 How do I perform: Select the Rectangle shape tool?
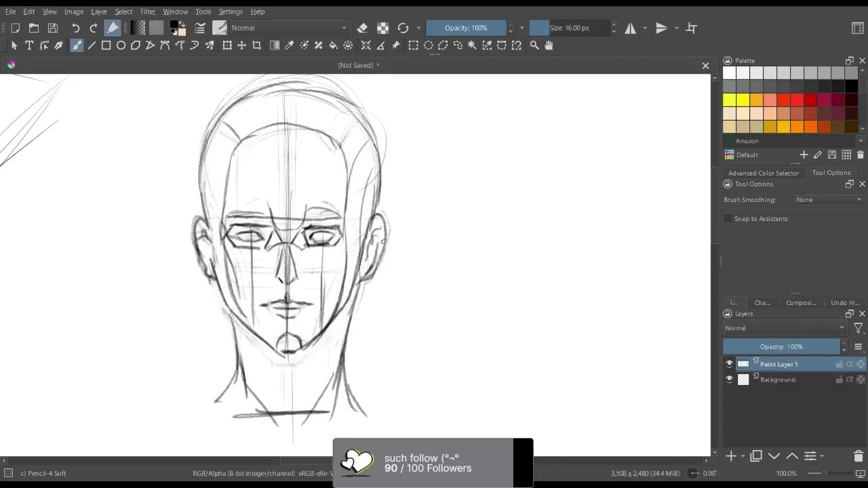click(x=106, y=45)
